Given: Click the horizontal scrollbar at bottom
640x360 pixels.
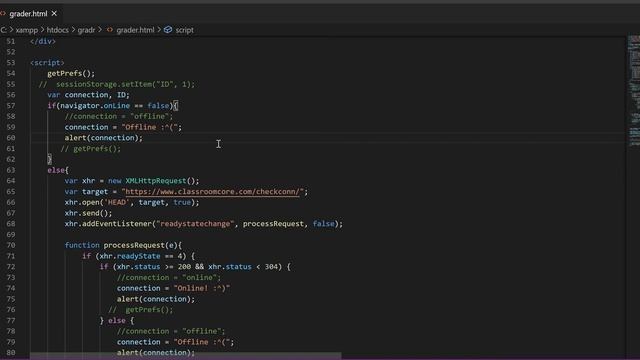Looking at the screenshot, I should pos(186,356).
